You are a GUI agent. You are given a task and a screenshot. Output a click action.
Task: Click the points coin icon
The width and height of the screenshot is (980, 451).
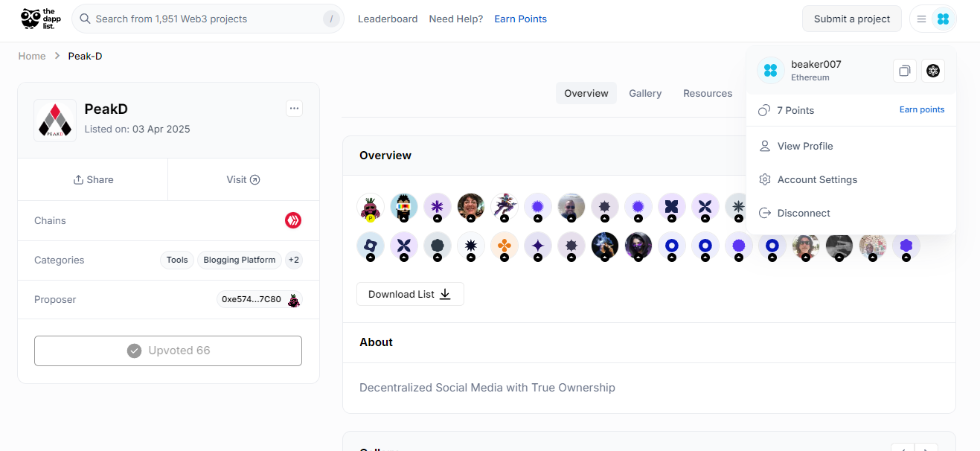[x=764, y=110]
